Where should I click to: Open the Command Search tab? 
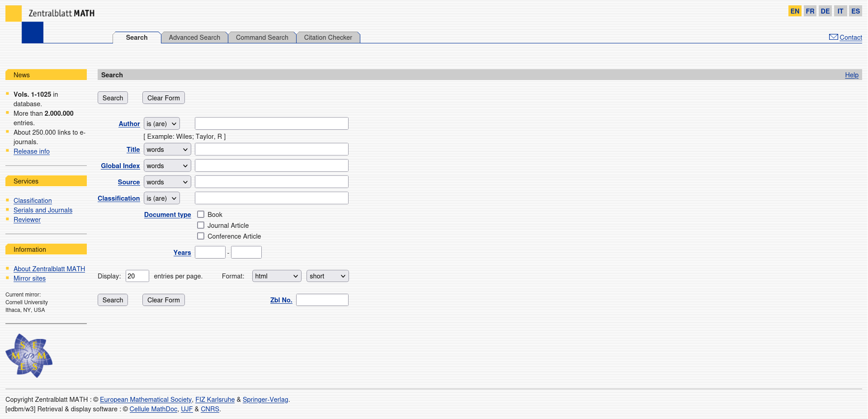pyautogui.click(x=262, y=38)
